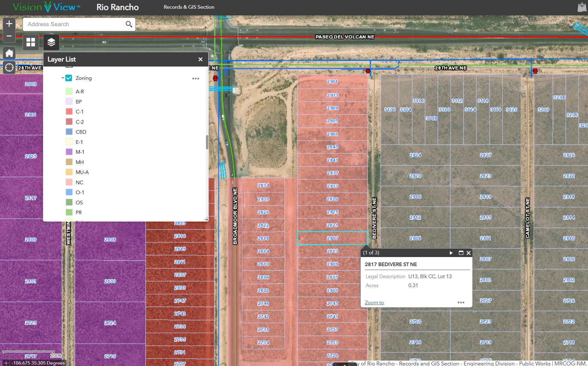Click the M-1 zoning color swatch

(x=69, y=152)
